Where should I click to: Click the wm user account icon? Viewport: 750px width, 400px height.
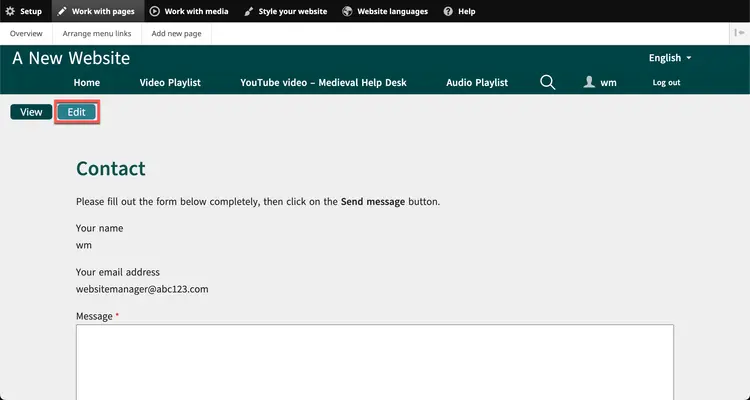coord(589,82)
